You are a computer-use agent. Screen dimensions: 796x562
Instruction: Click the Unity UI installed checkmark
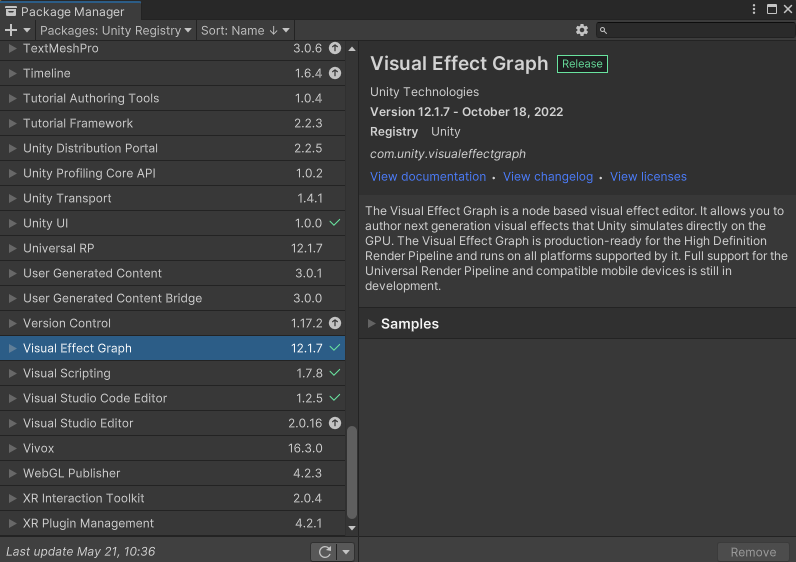tap(335, 222)
